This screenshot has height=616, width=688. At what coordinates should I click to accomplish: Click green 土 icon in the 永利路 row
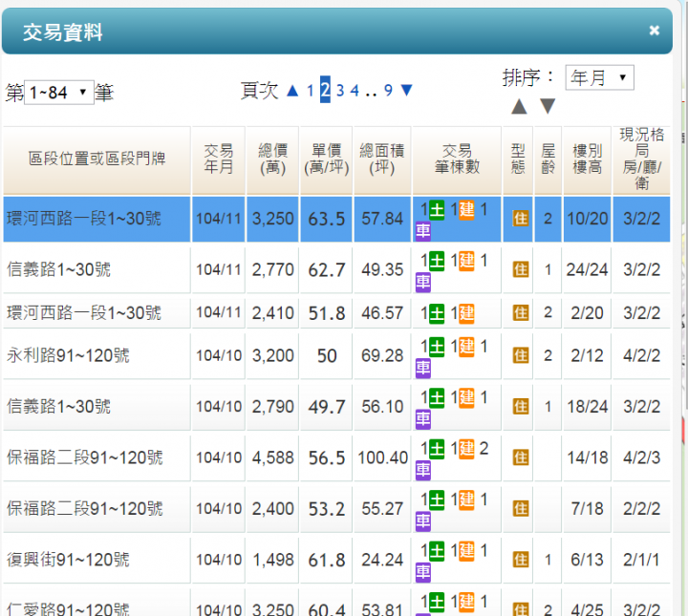(437, 347)
